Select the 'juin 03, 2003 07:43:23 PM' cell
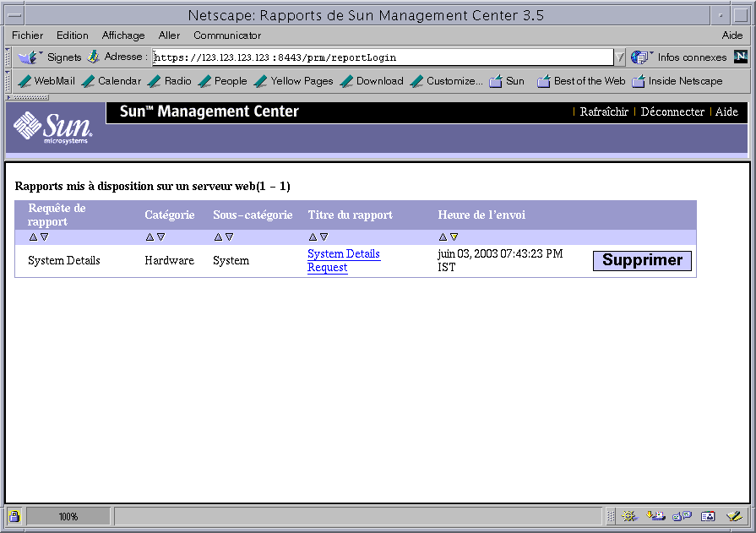The image size is (756, 533). (x=500, y=260)
